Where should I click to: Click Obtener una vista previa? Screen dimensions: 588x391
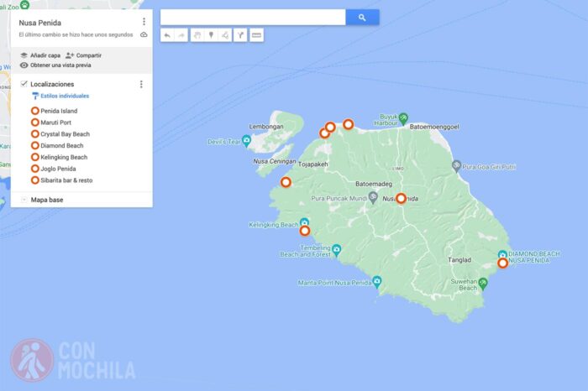coord(55,65)
